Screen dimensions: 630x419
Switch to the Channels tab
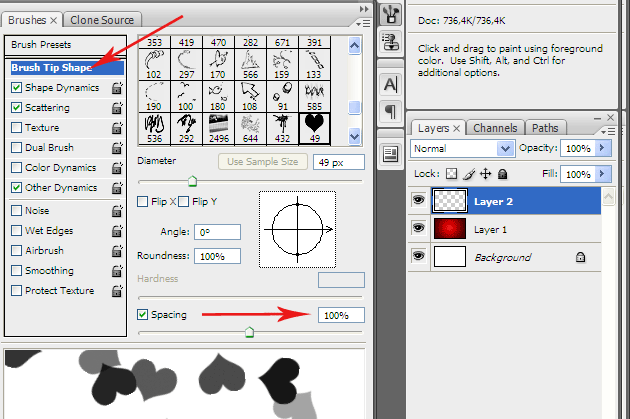(495, 128)
